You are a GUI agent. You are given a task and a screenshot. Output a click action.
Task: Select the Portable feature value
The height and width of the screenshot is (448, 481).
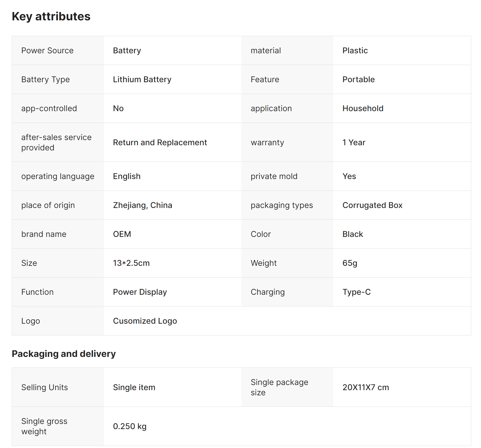pos(358,79)
